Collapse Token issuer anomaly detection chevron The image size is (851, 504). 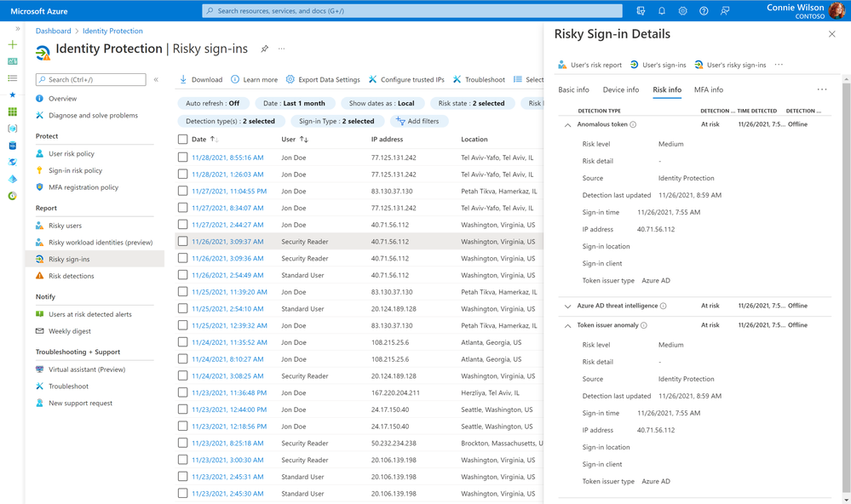coord(567,325)
